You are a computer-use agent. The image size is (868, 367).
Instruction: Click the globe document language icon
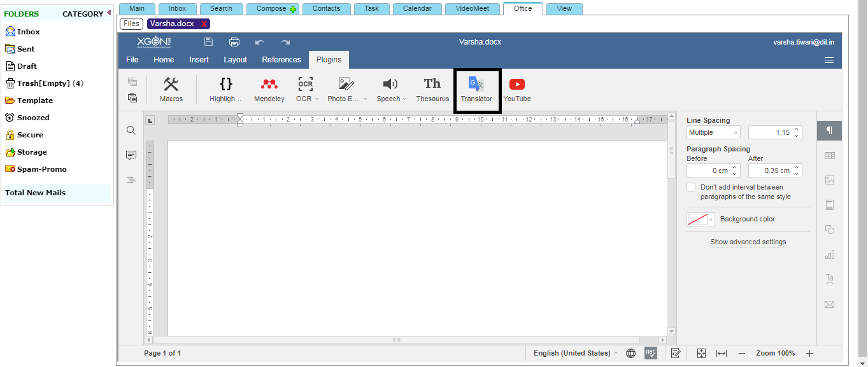(630, 353)
